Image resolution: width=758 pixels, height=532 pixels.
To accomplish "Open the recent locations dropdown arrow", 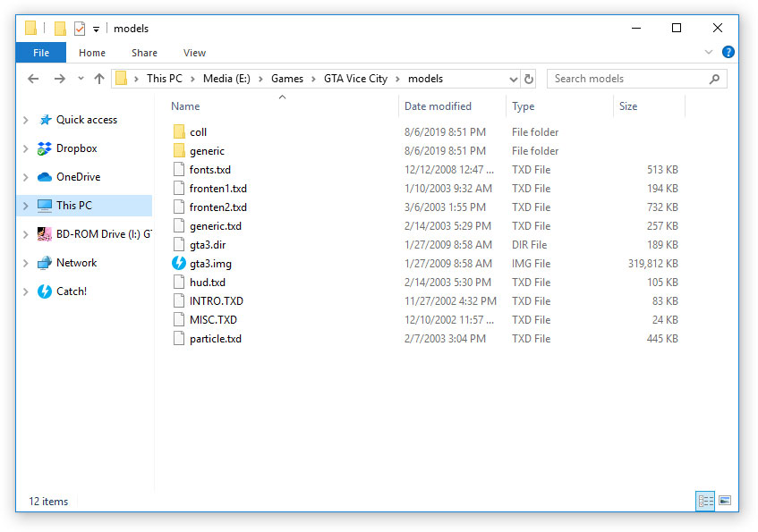I will pyautogui.click(x=81, y=79).
